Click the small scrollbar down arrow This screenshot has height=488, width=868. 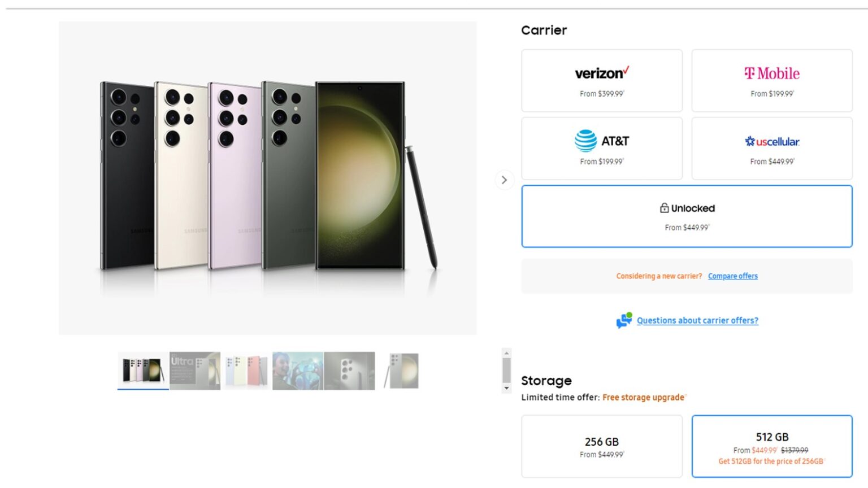click(506, 388)
